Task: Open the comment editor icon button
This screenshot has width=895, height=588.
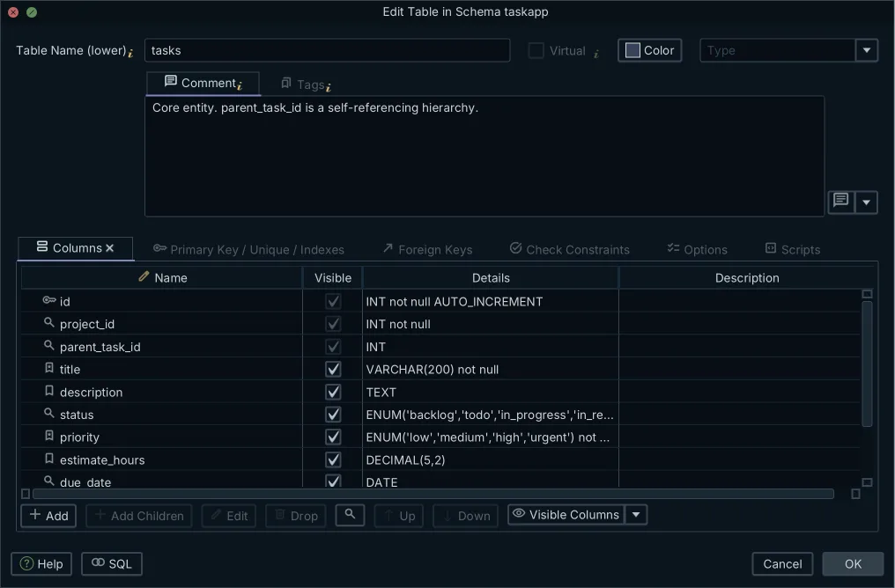Action: click(840, 202)
